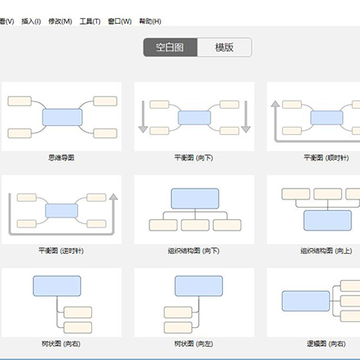Select the 树状图 (向左) template thumbnail

tap(194, 303)
